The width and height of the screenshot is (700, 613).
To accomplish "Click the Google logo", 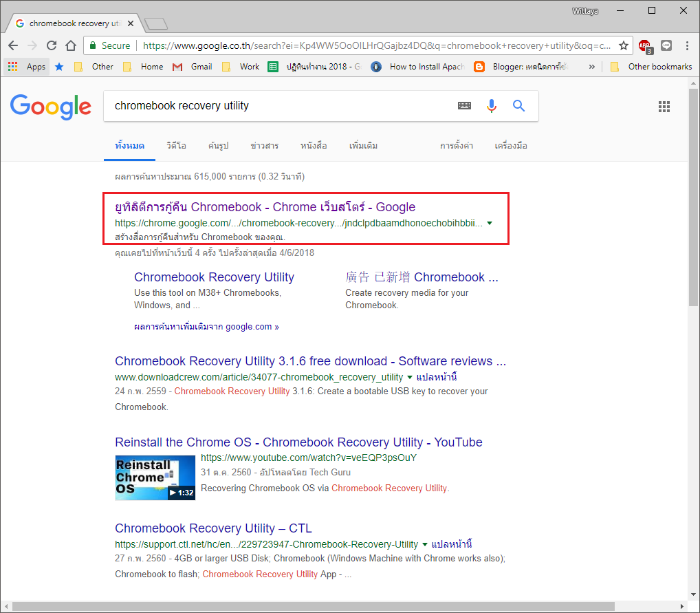I will tap(50, 107).
